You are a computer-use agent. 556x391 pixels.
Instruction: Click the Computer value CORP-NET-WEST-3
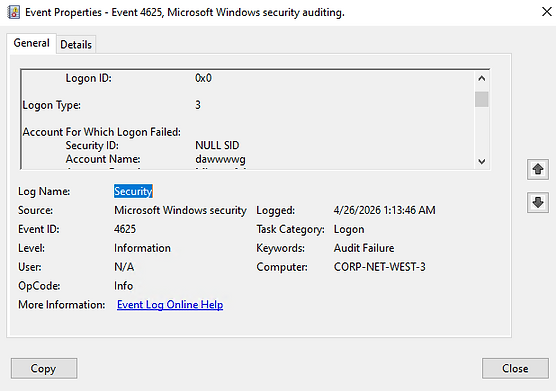click(x=379, y=267)
